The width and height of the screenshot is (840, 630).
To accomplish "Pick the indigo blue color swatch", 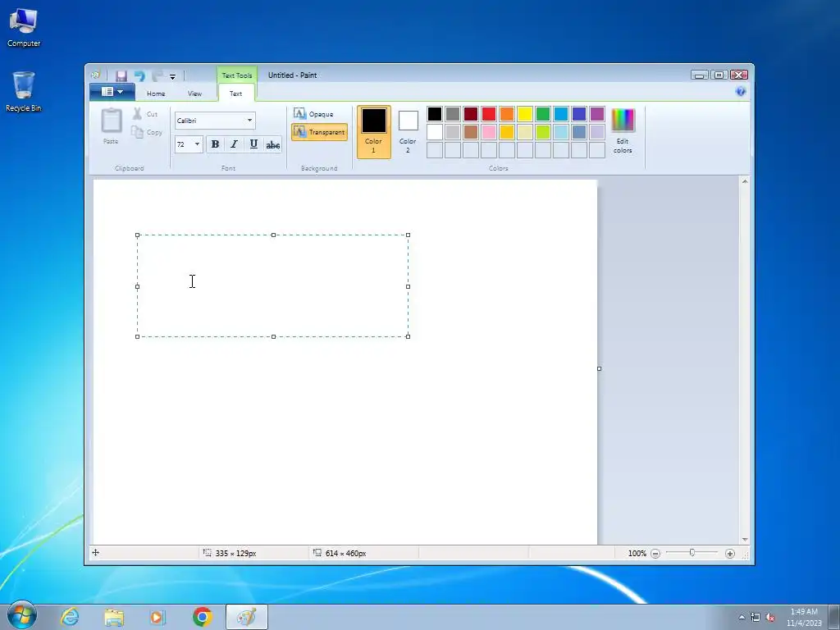I will click(x=578, y=113).
